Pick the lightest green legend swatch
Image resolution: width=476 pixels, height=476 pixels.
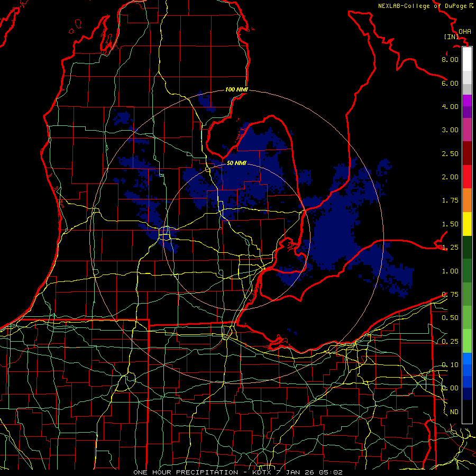pyautogui.click(x=467, y=341)
